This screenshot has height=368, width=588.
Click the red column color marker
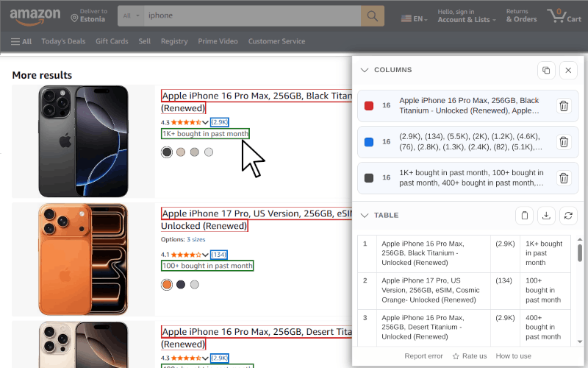coord(369,106)
